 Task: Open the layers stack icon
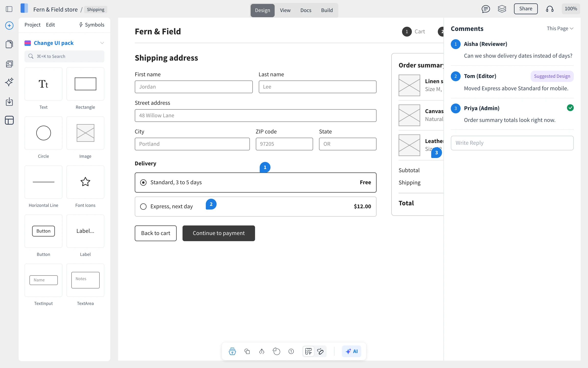point(502,9)
